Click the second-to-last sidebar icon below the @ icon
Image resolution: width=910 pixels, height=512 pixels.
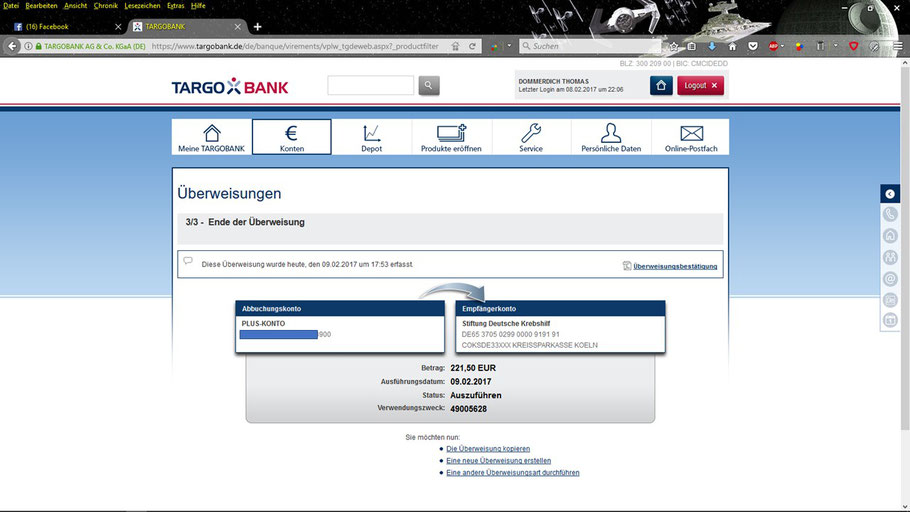pyautogui.click(x=890, y=300)
